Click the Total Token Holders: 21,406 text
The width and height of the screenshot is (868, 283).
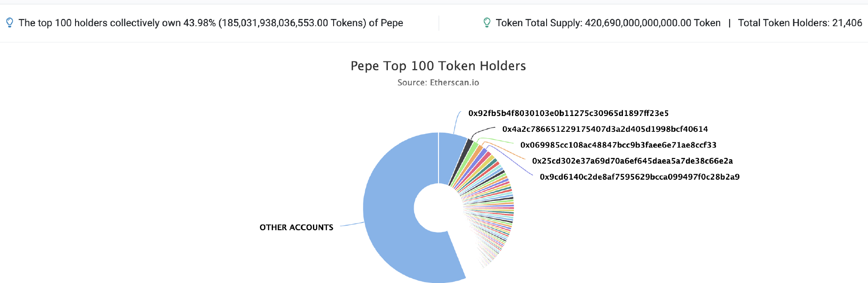[x=800, y=23]
